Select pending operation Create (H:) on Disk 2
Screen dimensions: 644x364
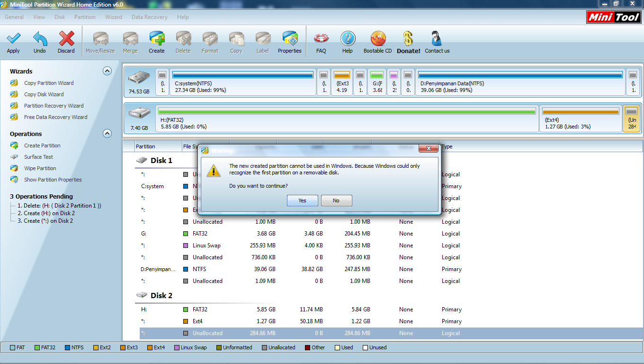(x=46, y=213)
